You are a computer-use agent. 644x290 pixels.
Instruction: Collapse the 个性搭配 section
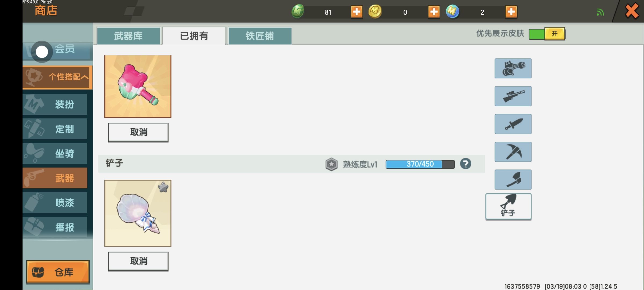pyautogui.click(x=58, y=77)
